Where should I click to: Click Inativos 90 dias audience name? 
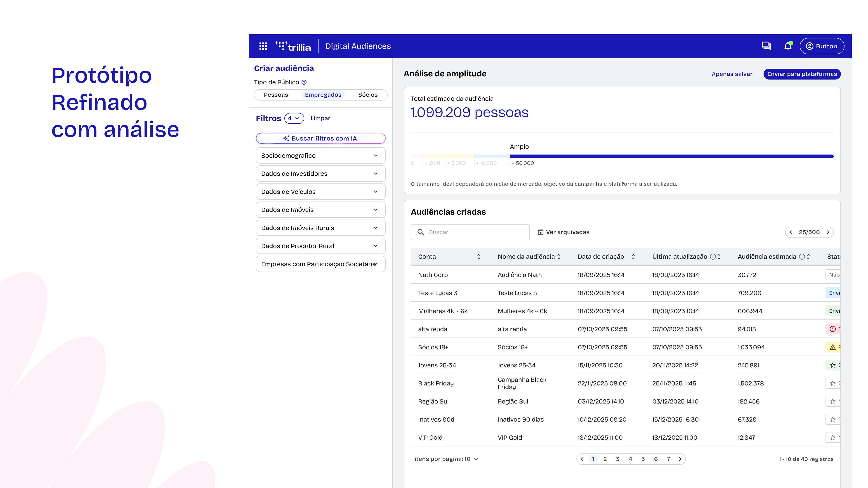click(521, 420)
